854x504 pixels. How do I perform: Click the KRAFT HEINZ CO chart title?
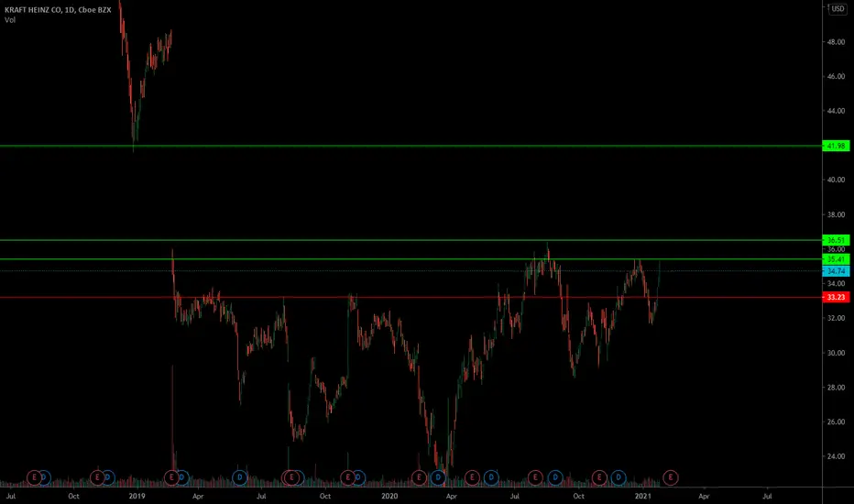[58, 10]
